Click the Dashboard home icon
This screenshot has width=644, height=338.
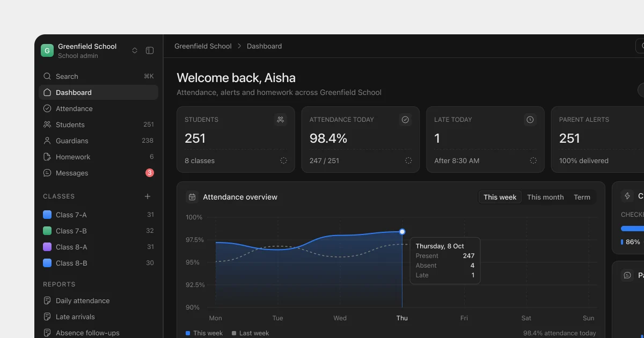coord(47,92)
